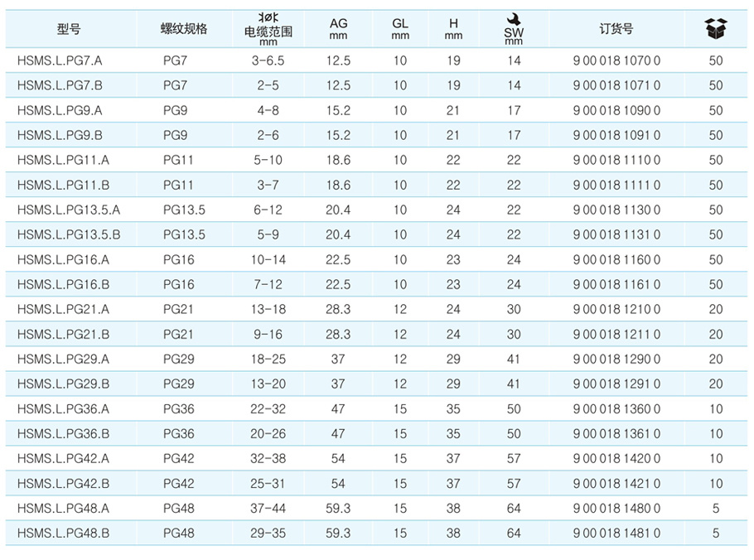Click cable range 25-31 cell

click(x=268, y=484)
